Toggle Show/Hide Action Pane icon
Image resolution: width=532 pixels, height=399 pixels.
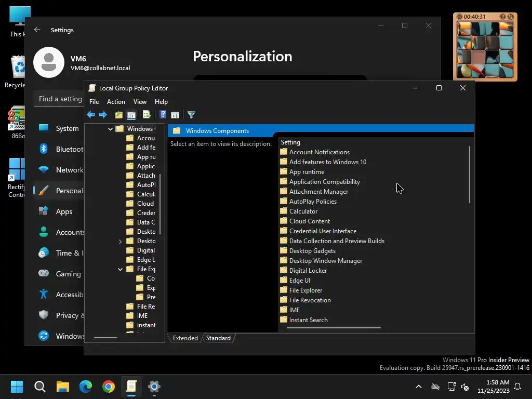point(175,115)
